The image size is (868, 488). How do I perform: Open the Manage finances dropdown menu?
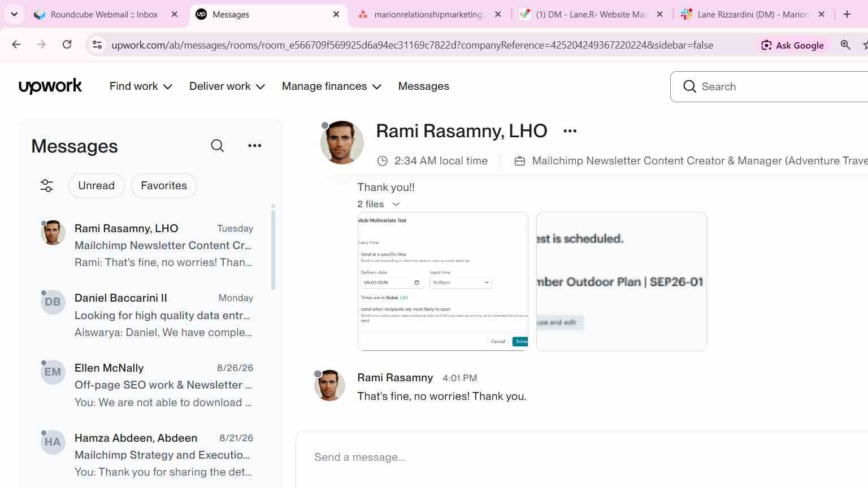[x=332, y=86]
